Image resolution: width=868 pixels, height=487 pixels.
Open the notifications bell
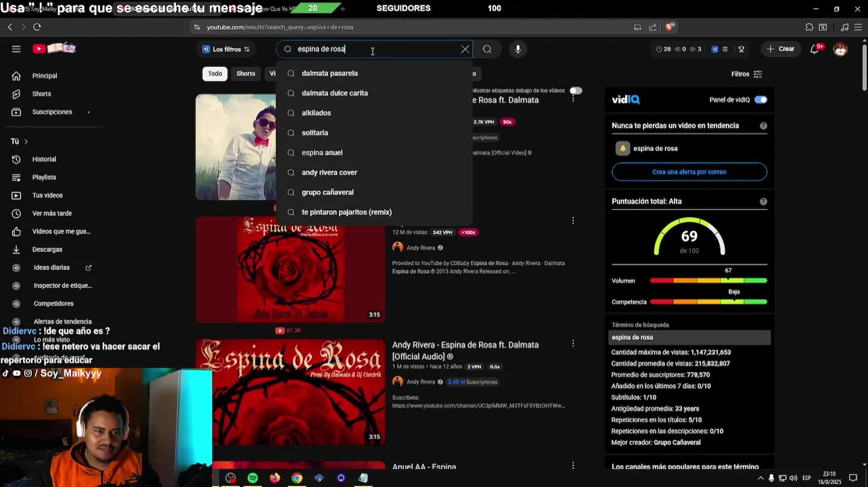pyautogui.click(x=815, y=49)
